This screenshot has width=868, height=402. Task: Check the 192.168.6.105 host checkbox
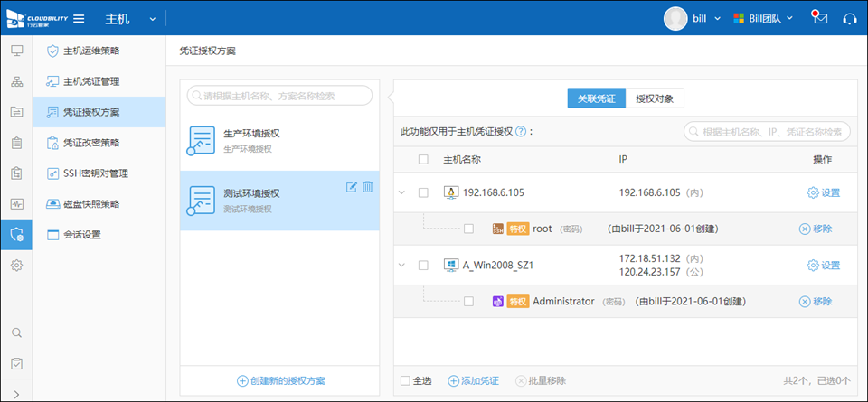[x=423, y=192]
